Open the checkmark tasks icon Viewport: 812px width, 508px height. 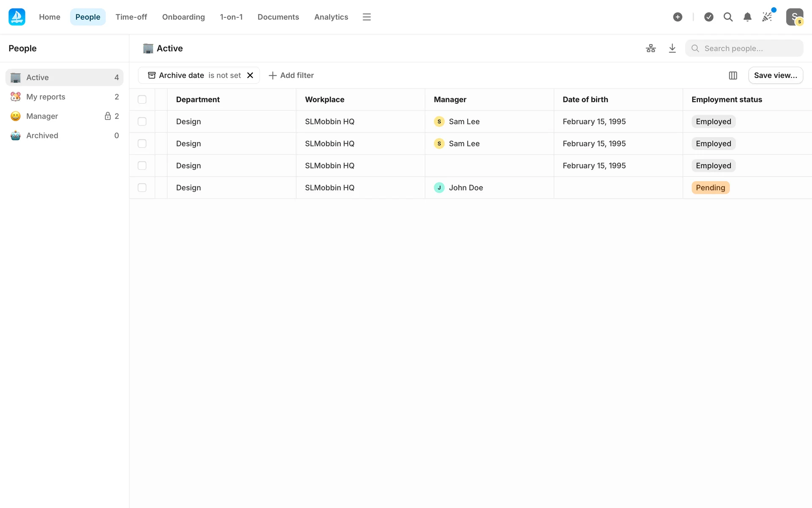click(709, 17)
